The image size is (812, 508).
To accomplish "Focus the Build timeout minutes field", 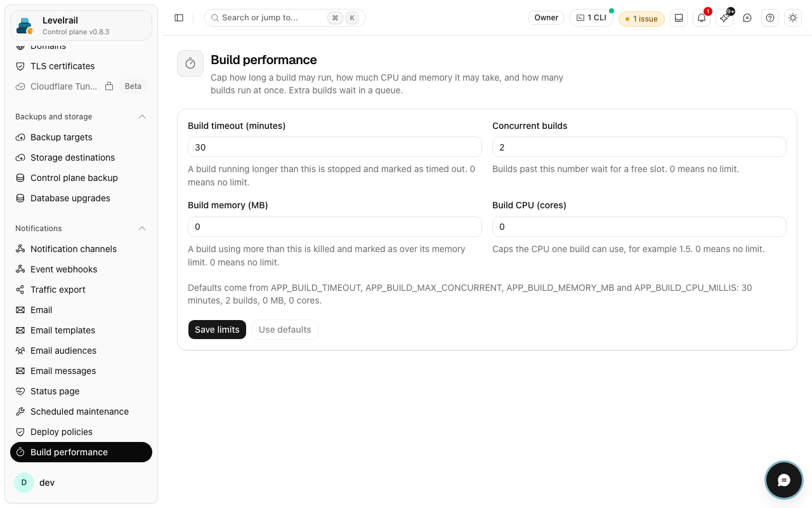I will click(x=335, y=147).
